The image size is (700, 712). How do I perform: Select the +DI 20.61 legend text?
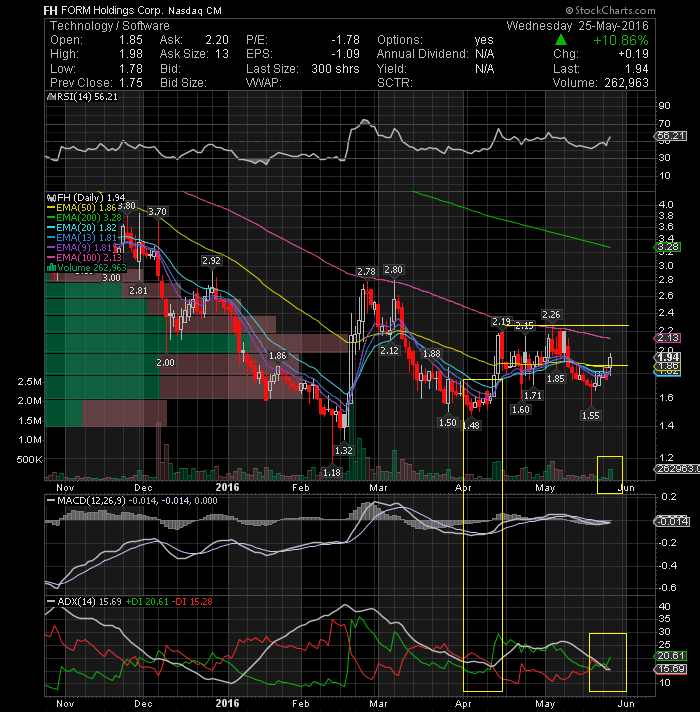coord(147,602)
